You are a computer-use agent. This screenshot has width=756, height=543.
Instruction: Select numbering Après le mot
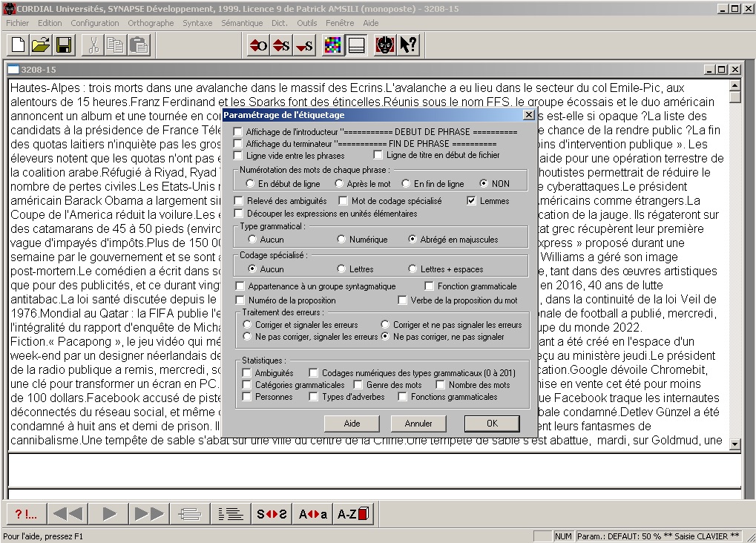pyautogui.click(x=339, y=183)
